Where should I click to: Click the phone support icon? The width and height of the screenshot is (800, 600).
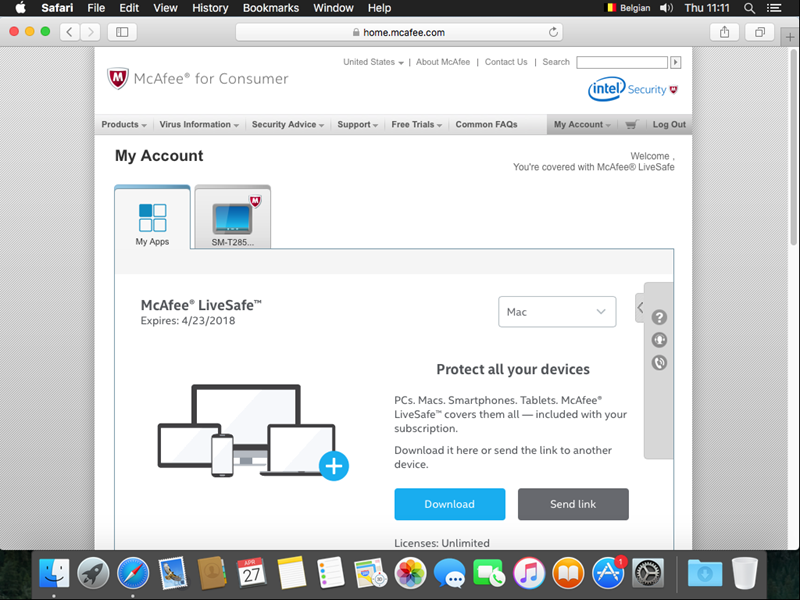coord(659,363)
